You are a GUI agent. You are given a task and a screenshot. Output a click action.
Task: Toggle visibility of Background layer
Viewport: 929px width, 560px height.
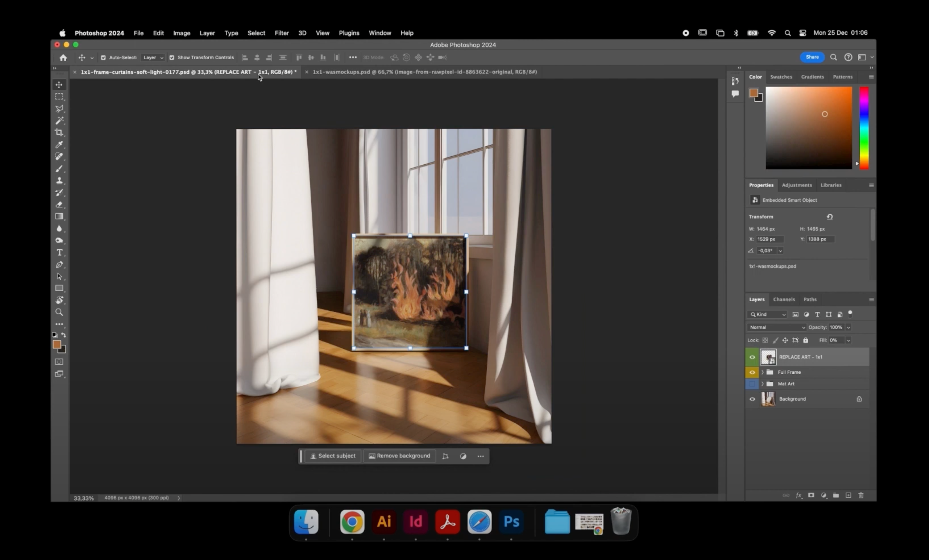pos(752,398)
